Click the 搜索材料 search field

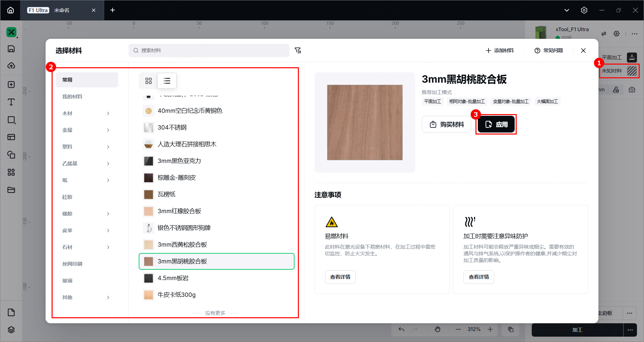(x=209, y=51)
